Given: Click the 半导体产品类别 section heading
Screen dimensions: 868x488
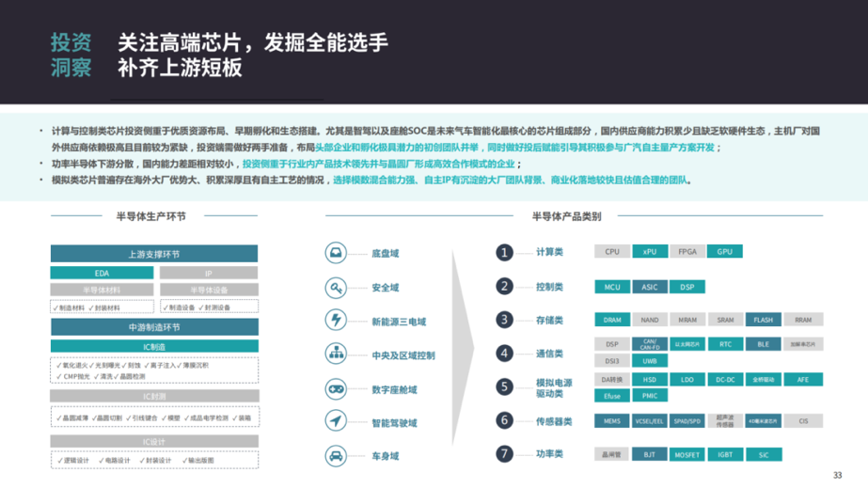Looking at the screenshot, I should coord(566,216).
